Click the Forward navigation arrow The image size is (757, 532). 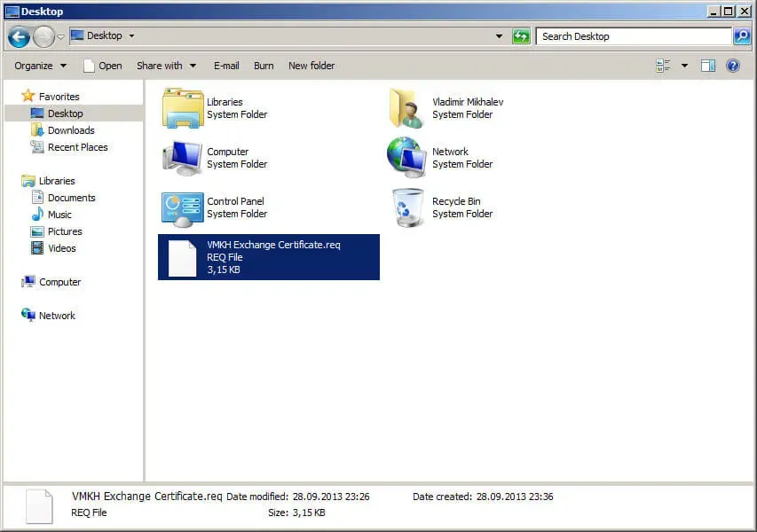tap(44, 36)
